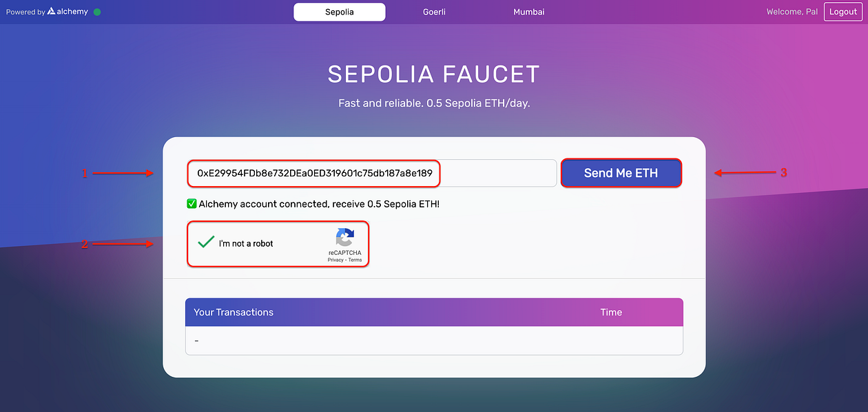Click the Time column header
This screenshot has height=412, width=868.
(x=610, y=312)
